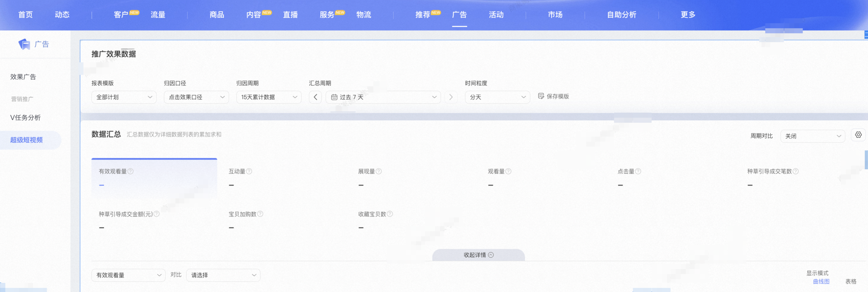Show help for 点击量 metric
The image size is (868, 292).
tap(638, 171)
